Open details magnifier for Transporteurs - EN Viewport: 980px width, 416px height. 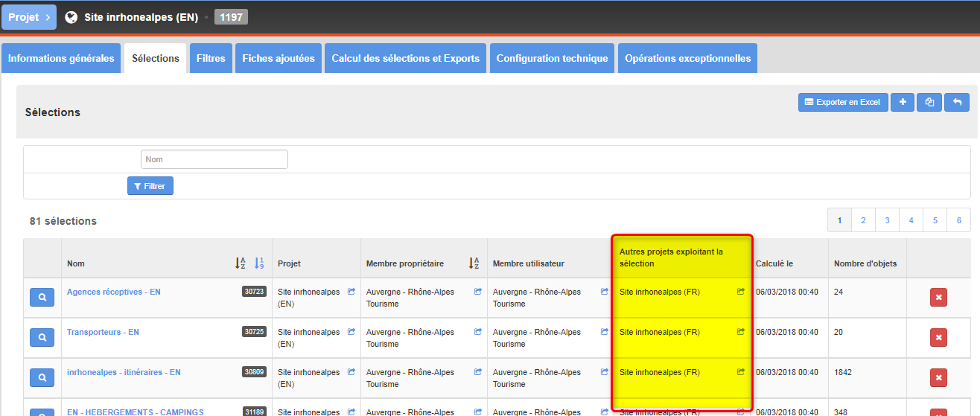pyautogui.click(x=43, y=337)
